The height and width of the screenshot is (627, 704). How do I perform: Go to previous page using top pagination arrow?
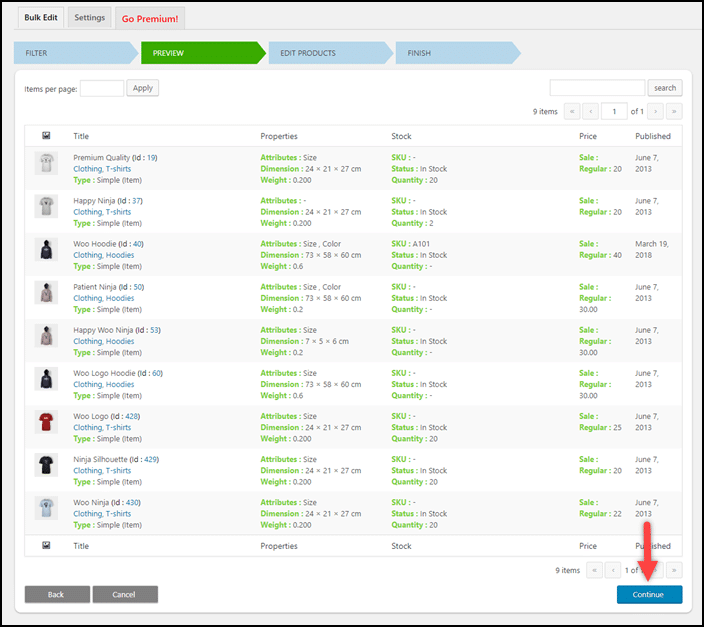click(x=590, y=111)
